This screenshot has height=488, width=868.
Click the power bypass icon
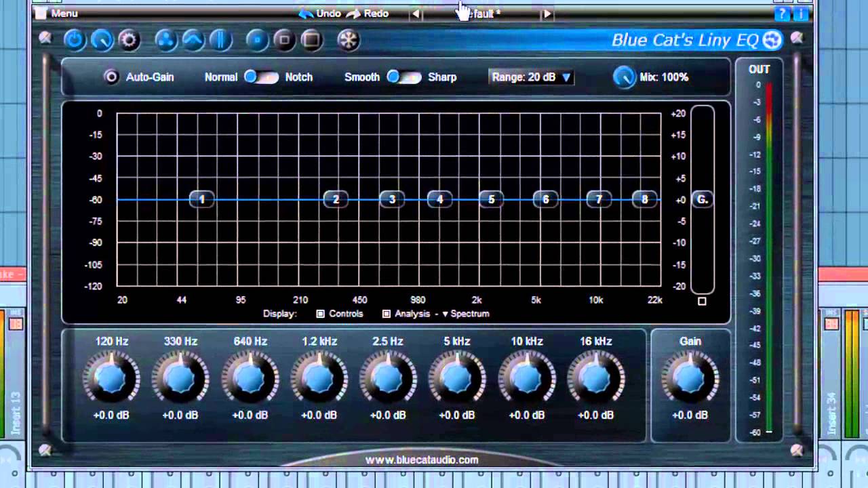pos(75,40)
